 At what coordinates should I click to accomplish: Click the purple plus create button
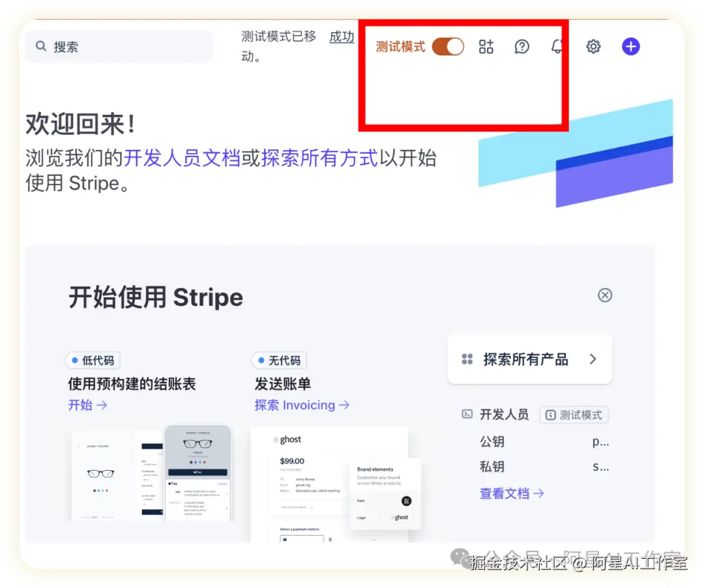click(630, 46)
